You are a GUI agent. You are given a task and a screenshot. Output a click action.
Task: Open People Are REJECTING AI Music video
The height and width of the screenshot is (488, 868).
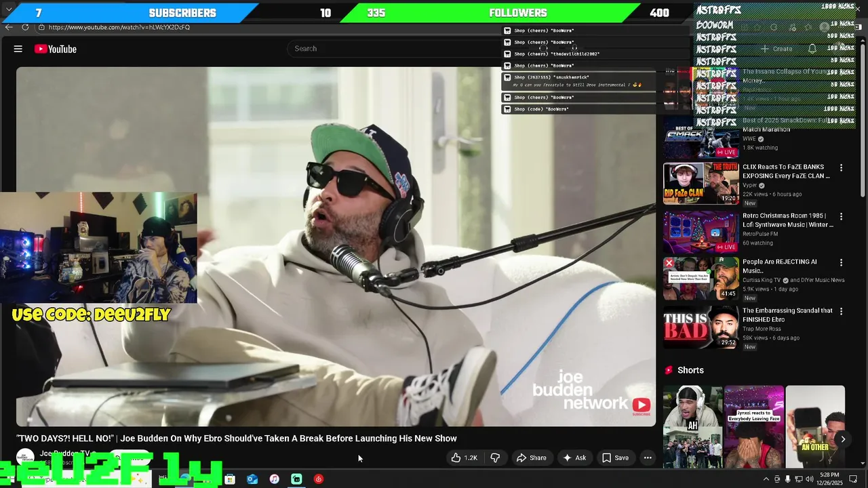point(780,266)
